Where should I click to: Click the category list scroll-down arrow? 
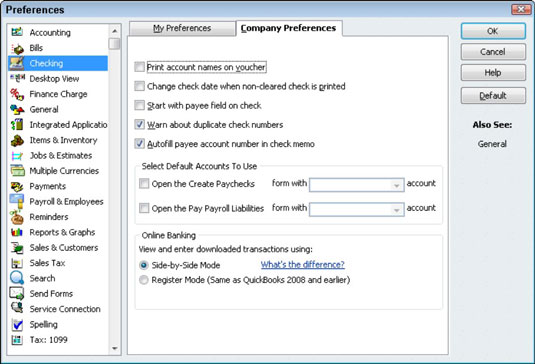[115, 348]
